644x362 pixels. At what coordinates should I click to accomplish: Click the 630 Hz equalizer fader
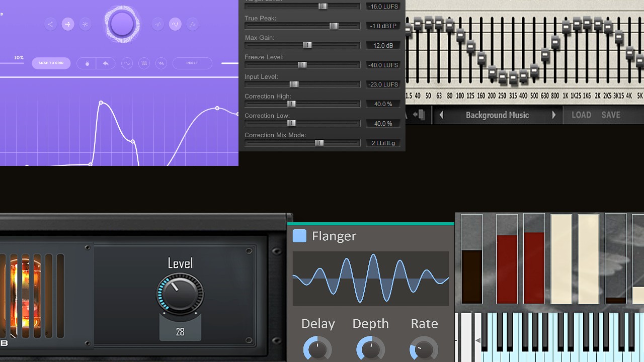point(545,54)
